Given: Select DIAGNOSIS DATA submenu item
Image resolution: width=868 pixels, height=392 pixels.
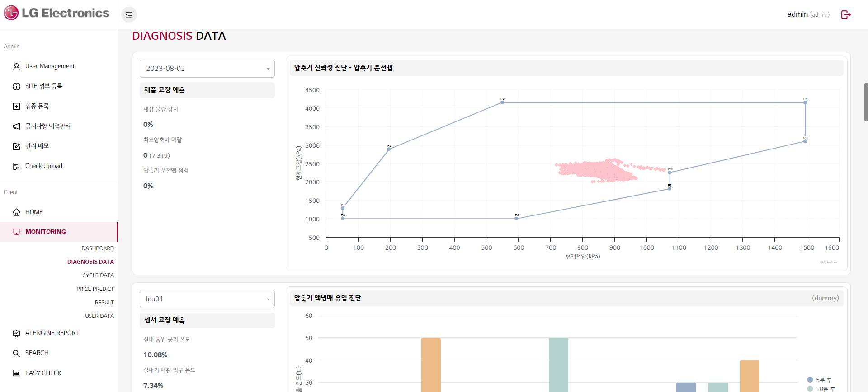Looking at the screenshot, I should (90, 262).
